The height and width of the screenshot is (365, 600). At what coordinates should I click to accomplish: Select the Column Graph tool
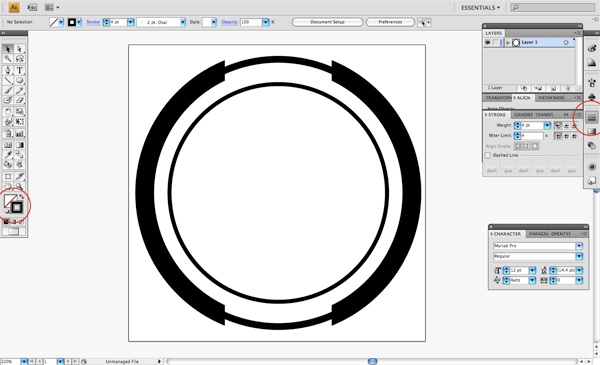click(x=20, y=134)
